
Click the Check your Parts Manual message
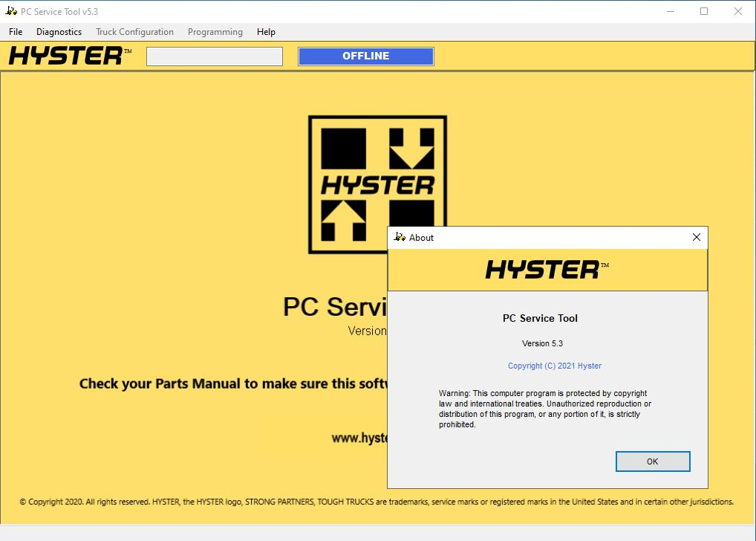click(x=233, y=383)
